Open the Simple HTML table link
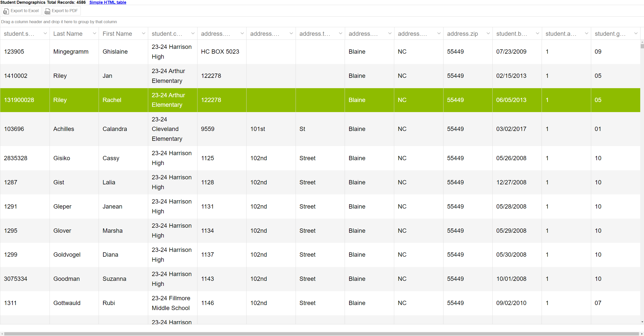644x336 pixels. pyautogui.click(x=108, y=2)
